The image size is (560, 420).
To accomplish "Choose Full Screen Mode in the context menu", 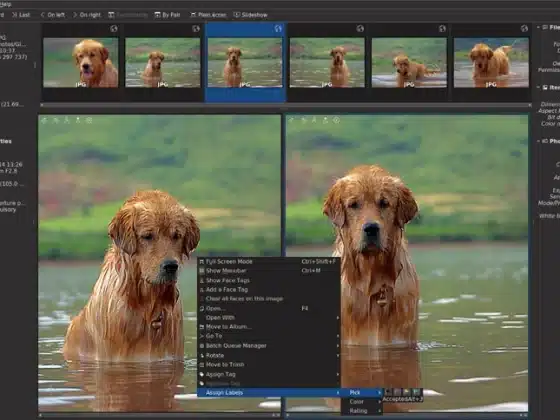I will pos(269,262).
